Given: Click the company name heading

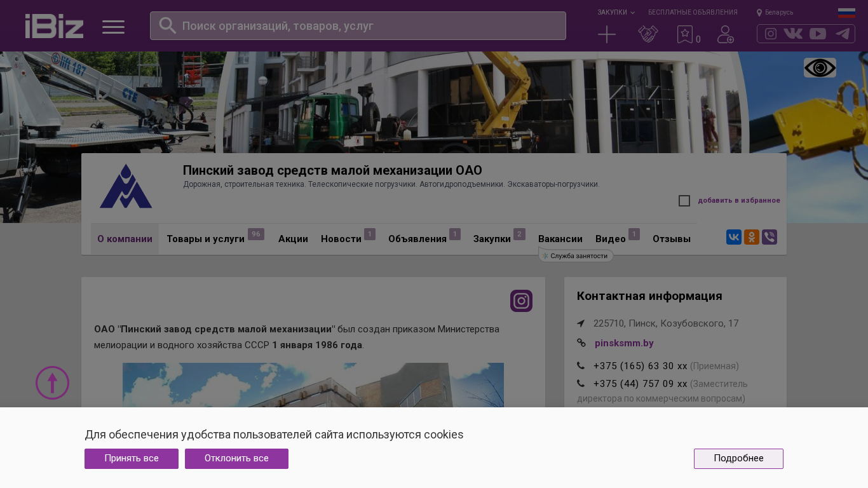Looking at the screenshot, I should pos(332,170).
